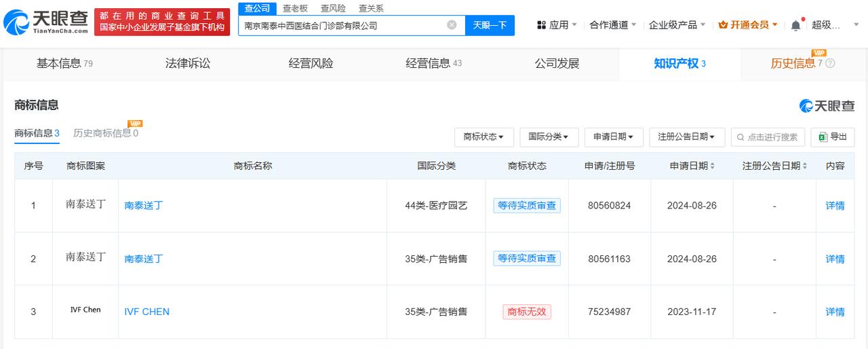Open the 国际分类 filter dropdown
Image resolution: width=868 pixels, height=349 pixels.
pyautogui.click(x=549, y=136)
